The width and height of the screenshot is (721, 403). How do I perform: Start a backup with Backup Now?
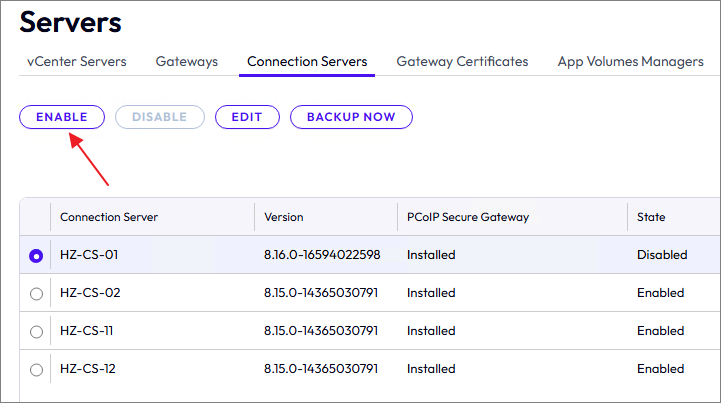pos(351,117)
